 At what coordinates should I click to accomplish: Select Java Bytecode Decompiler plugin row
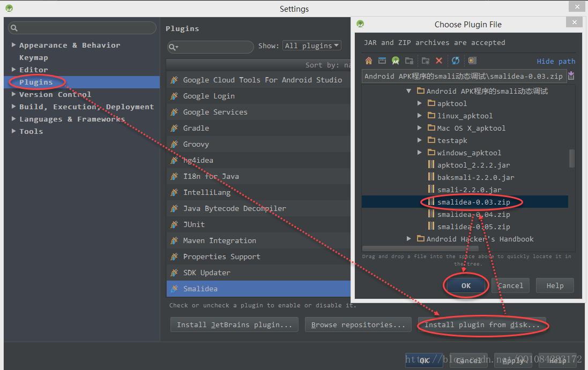click(258, 209)
